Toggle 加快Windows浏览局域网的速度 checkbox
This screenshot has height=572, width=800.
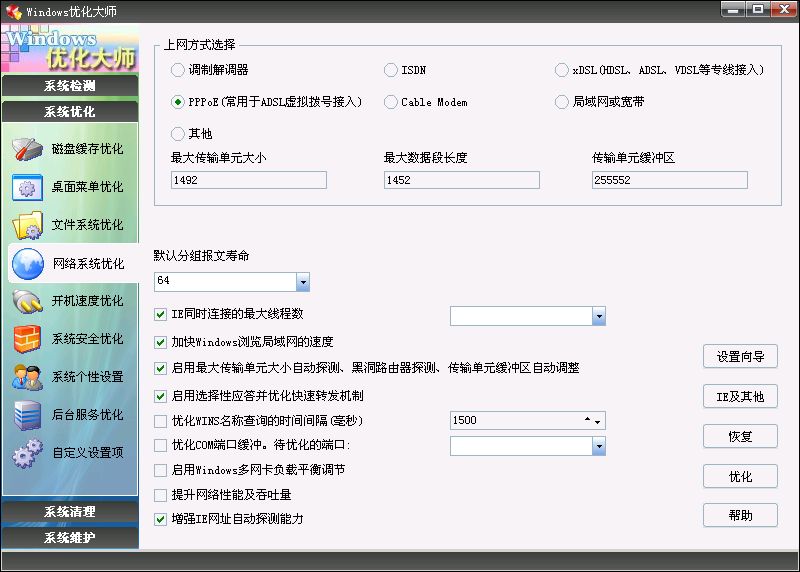(160, 342)
